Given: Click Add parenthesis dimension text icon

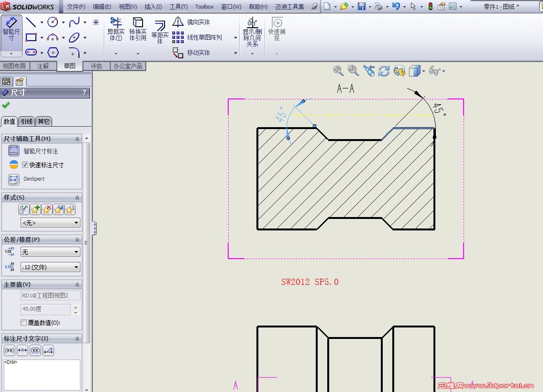Looking at the screenshot, I should pyautogui.click(x=10, y=350).
